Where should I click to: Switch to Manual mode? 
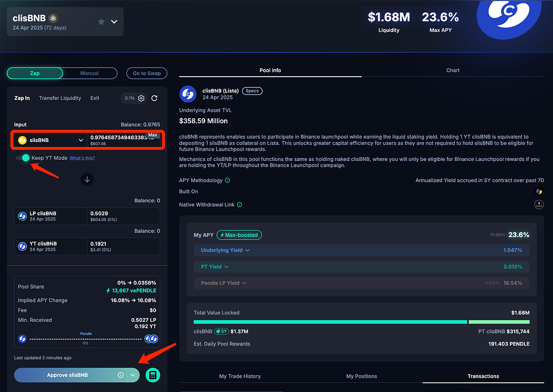pyautogui.click(x=90, y=73)
